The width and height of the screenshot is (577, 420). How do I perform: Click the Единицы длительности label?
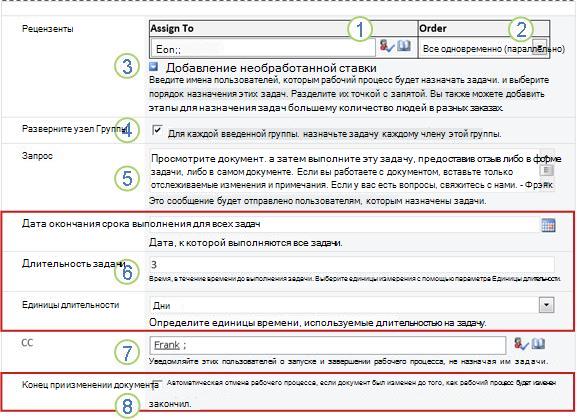tap(70, 305)
